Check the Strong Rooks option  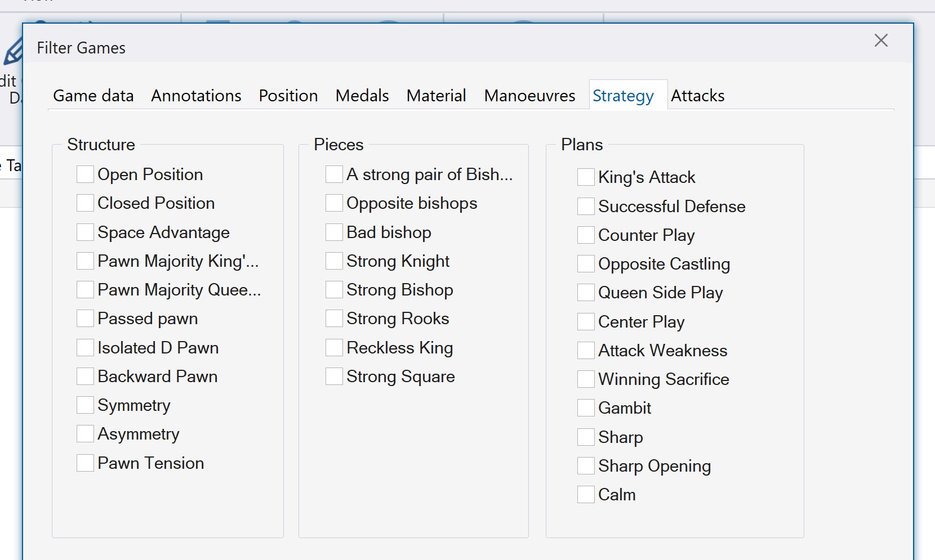pyautogui.click(x=333, y=318)
